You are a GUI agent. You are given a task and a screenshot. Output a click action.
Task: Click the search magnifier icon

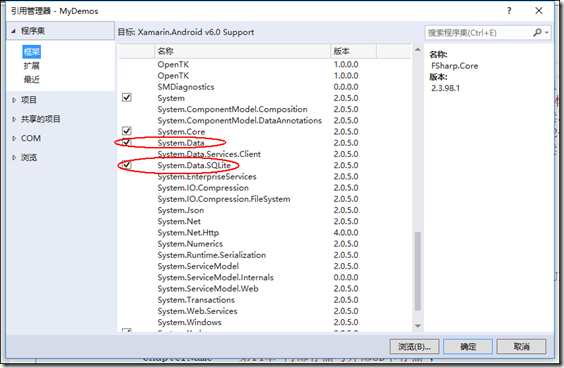537,32
